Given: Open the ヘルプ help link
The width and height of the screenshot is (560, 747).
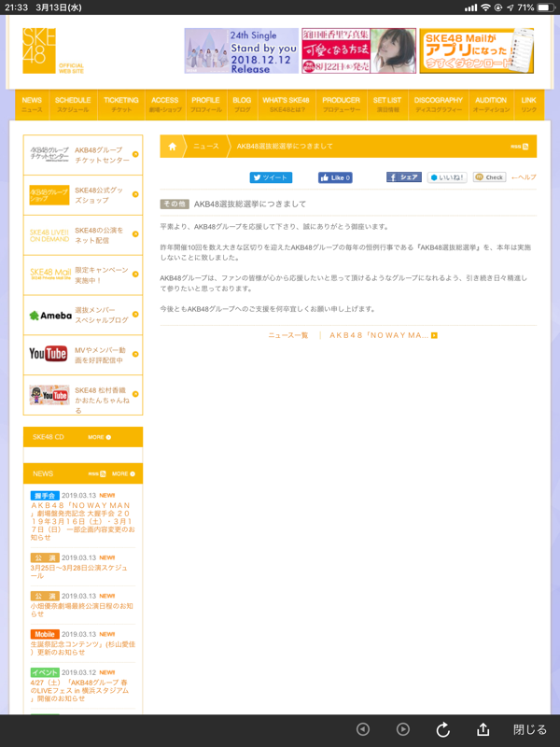Looking at the screenshot, I should 524,177.
